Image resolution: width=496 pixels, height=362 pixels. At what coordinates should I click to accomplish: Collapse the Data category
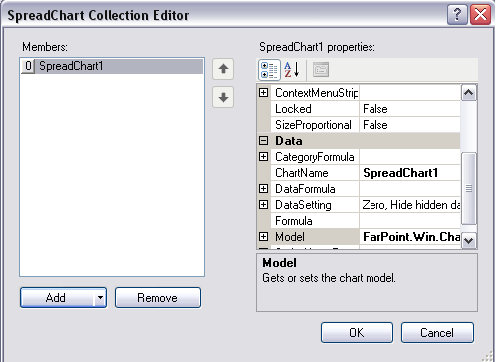tap(263, 141)
